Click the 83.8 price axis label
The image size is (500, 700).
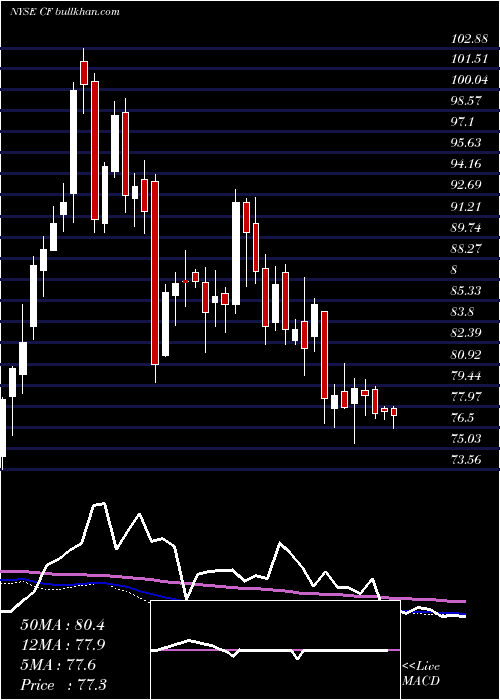pos(462,312)
